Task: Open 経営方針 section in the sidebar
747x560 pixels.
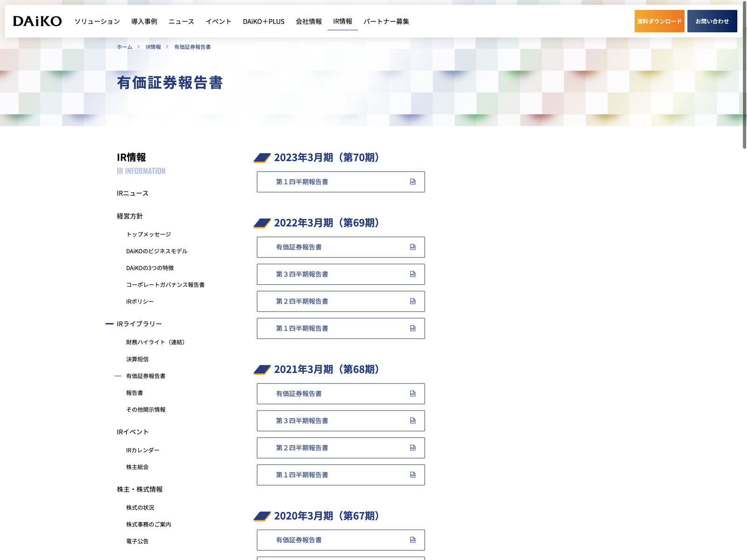Action: coord(130,216)
